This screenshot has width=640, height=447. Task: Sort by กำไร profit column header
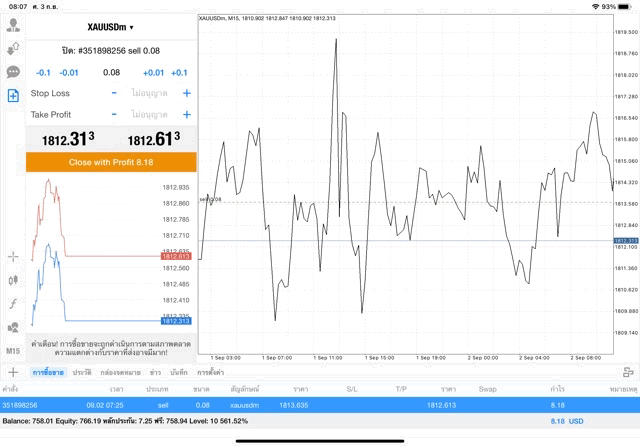click(557, 389)
